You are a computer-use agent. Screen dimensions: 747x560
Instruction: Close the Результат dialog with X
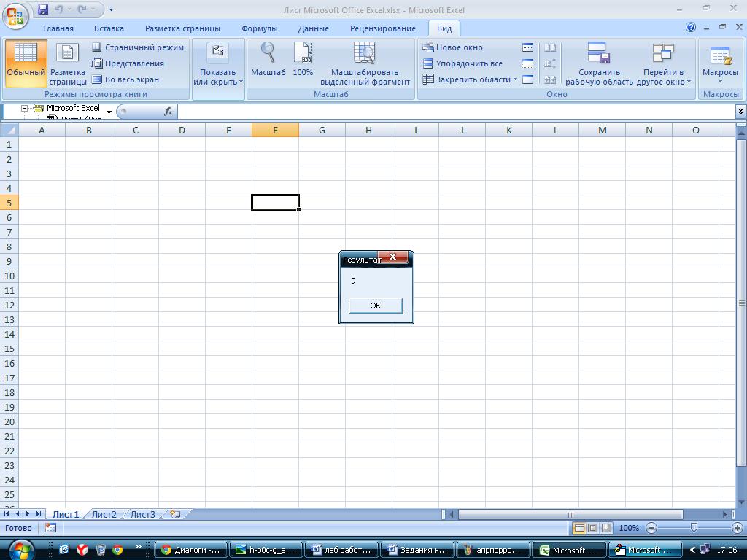tap(393, 257)
